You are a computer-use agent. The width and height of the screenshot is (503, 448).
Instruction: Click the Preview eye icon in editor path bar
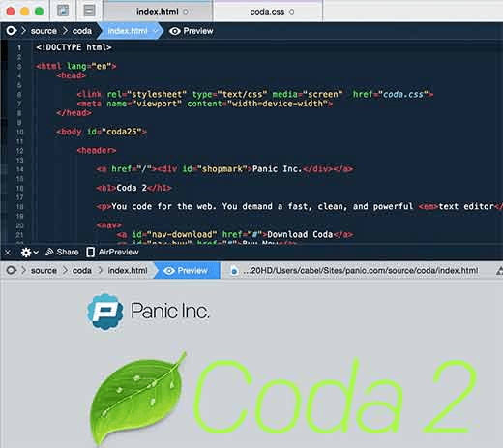175,31
